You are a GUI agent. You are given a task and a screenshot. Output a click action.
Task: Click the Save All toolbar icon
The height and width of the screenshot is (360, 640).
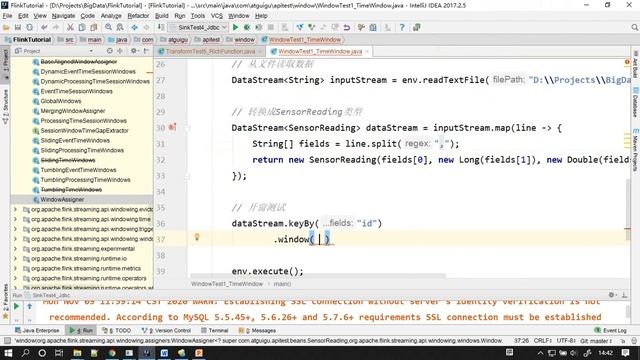(x=18, y=27)
